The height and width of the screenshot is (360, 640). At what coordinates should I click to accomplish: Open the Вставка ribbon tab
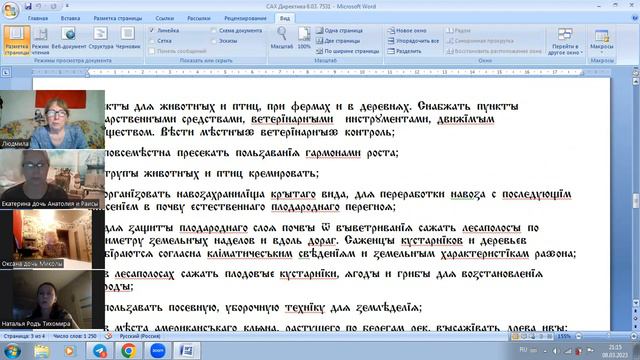[x=70, y=18]
